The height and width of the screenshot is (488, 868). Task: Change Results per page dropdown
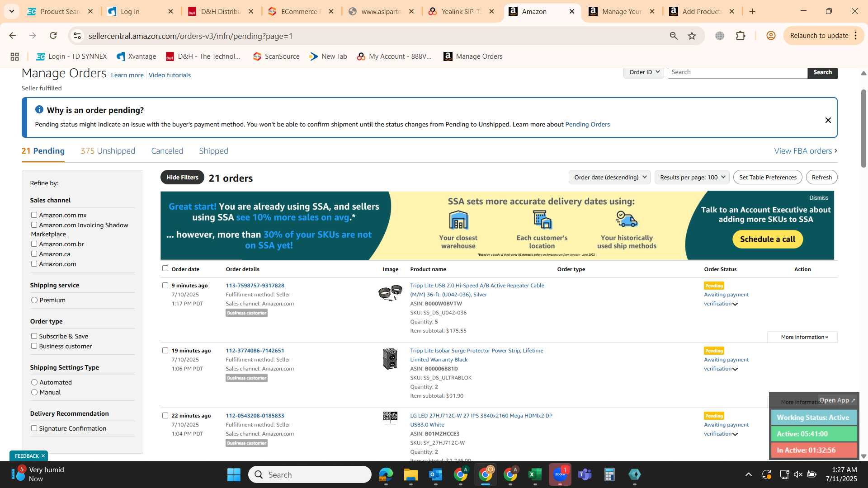pos(692,177)
